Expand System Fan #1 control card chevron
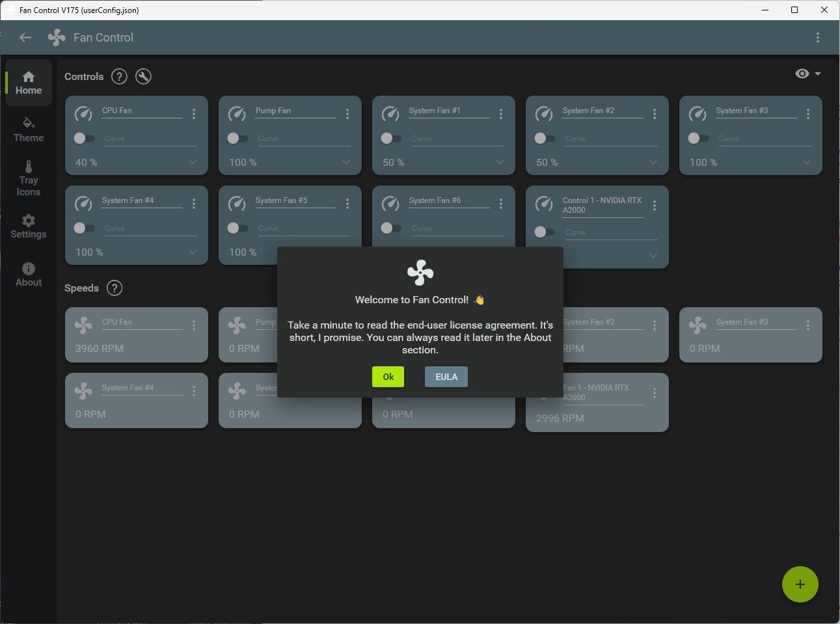Screen dimensions: 840x624 tap(500, 162)
